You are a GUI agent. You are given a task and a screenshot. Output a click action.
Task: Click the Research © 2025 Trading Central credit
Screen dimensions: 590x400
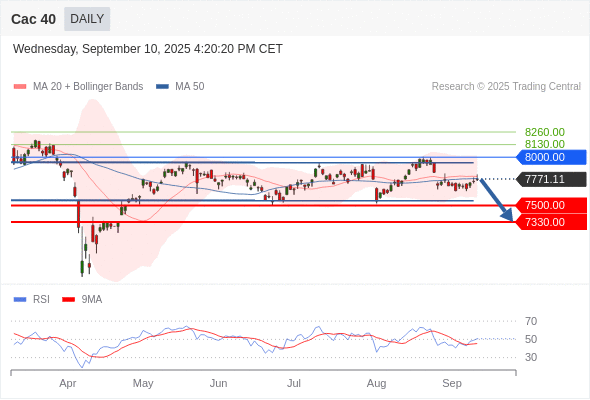tap(506, 87)
